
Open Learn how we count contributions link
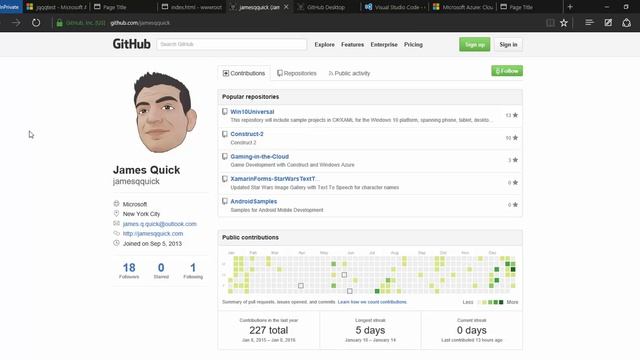point(372,302)
